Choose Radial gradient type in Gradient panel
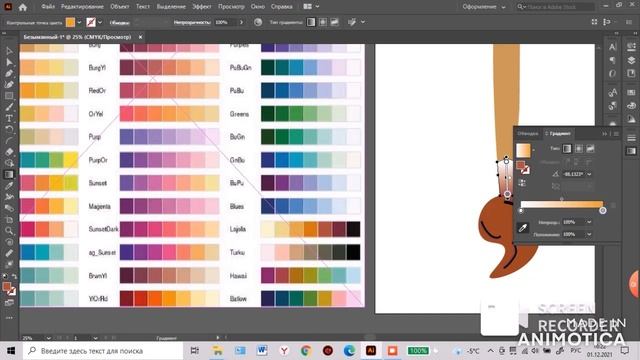The width and height of the screenshot is (640, 360). pos(579,149)
